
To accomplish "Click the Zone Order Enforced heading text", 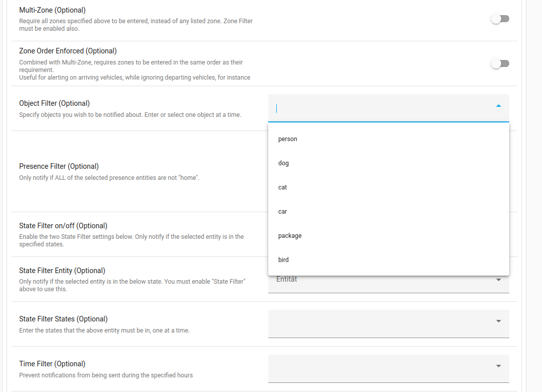I will pos(68,51).
